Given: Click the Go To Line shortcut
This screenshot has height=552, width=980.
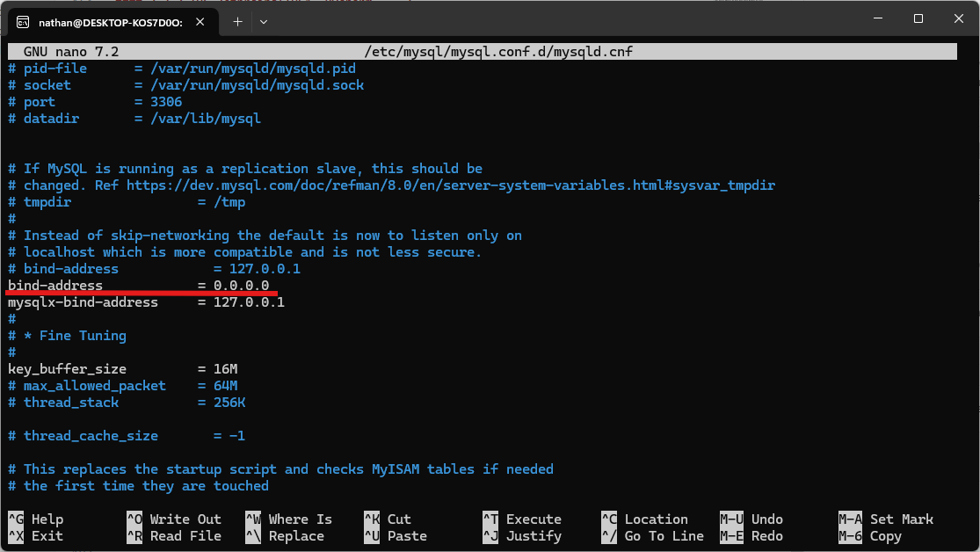Looking at the screenshot, I should click(x=664, y=536).
